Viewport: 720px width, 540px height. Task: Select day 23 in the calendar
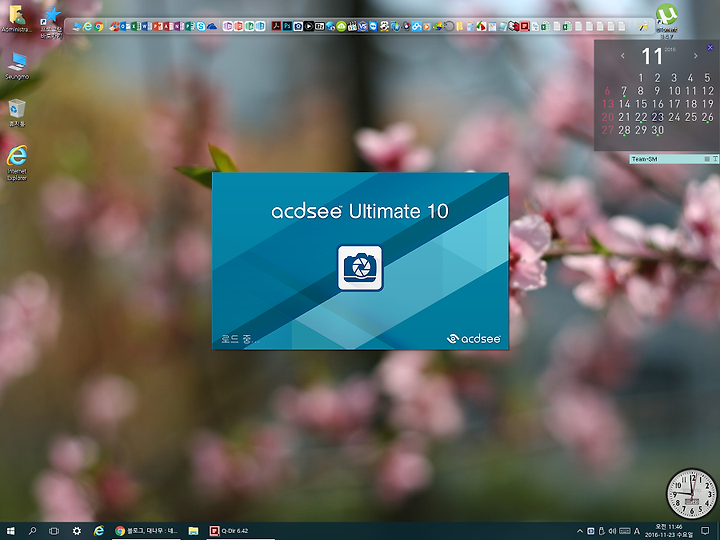(x=658, y=117)
